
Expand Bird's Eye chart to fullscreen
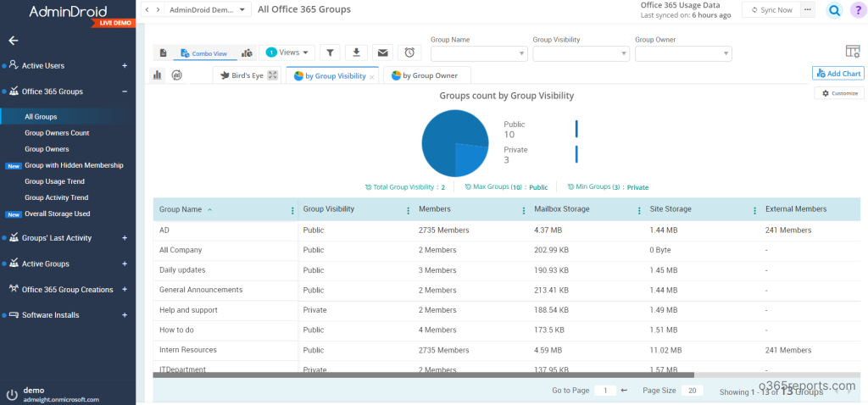pos(272,75)
